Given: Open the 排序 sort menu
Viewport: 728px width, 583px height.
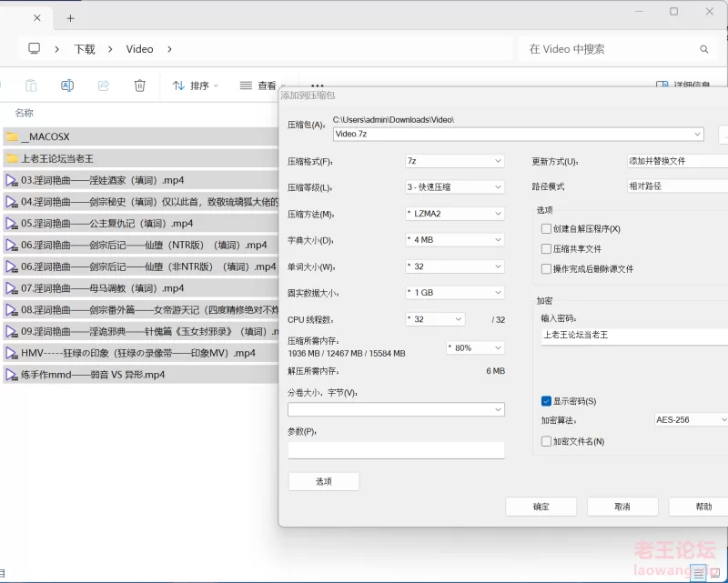Looking at the screenshot, I should click(x=195, y=85).
